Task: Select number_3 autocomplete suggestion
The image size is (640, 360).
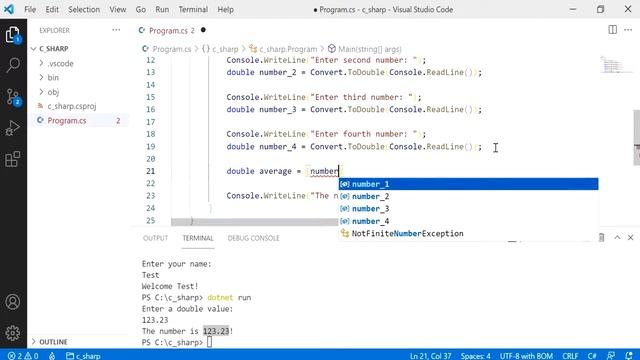Action: [x=468, y=209]
